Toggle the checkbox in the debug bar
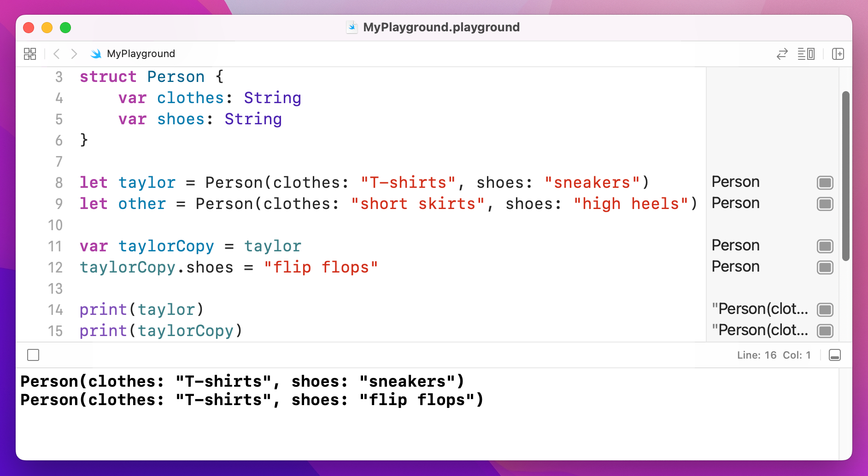The image size is (868, 476). (x=33, y=354)
